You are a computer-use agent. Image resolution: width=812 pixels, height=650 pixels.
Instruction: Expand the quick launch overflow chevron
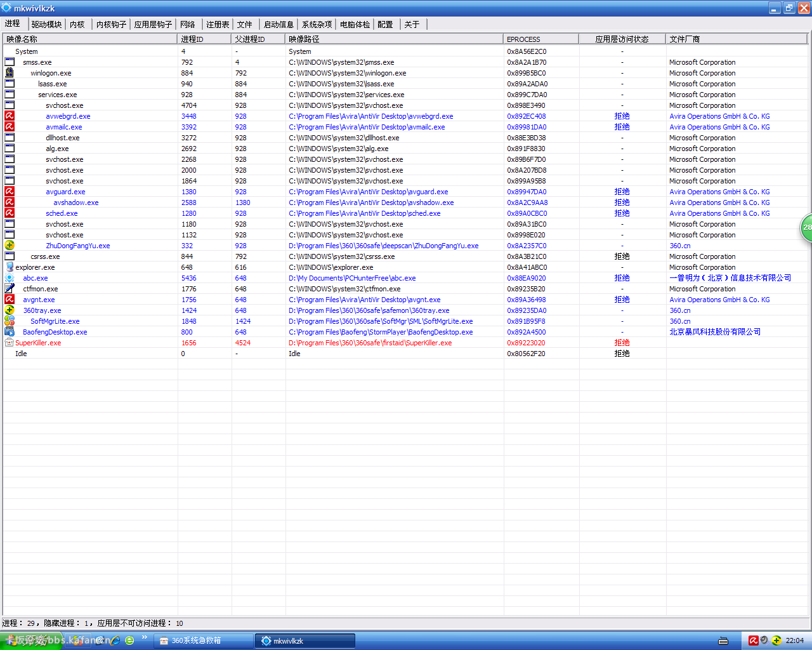pyautogui.click(x=145, y=637)
